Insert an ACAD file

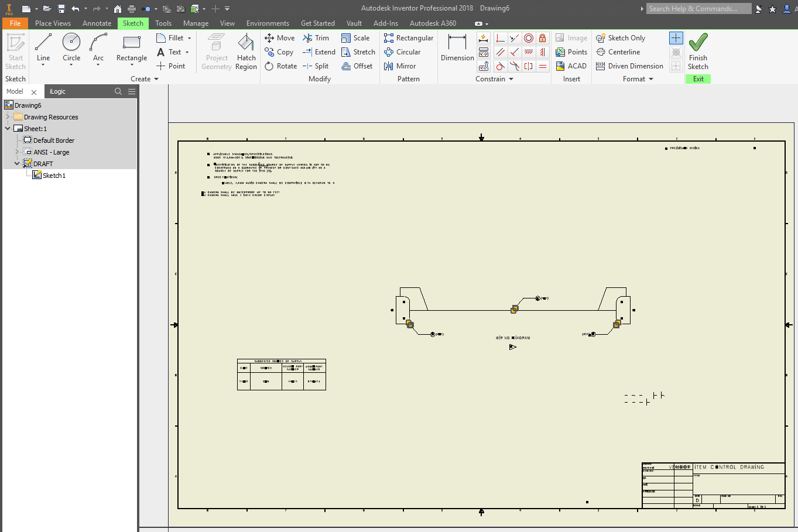[x=571, y=66]
